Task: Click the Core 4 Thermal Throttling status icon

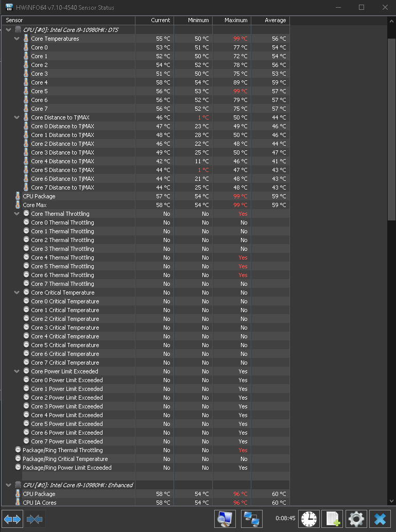Action: (26, 257)
